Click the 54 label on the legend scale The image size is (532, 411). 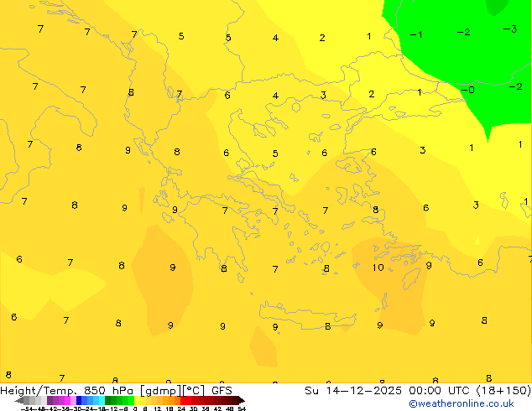[x=242, y=409]
